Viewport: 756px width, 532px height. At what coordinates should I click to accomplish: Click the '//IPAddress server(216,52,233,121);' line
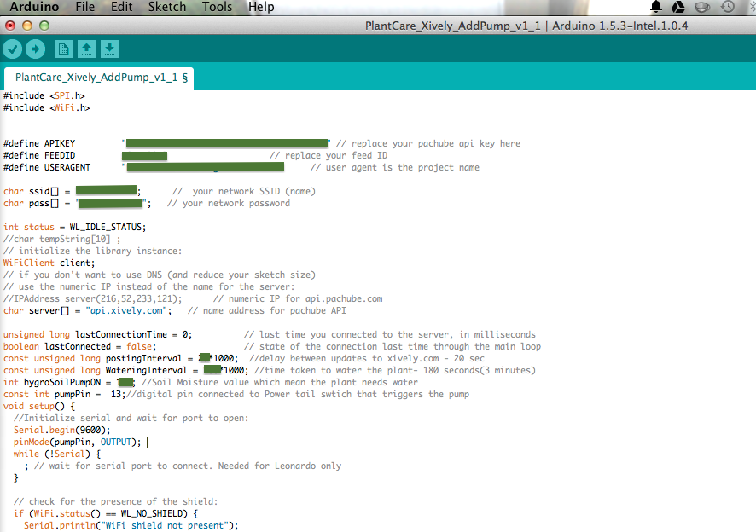coord(92,298)
